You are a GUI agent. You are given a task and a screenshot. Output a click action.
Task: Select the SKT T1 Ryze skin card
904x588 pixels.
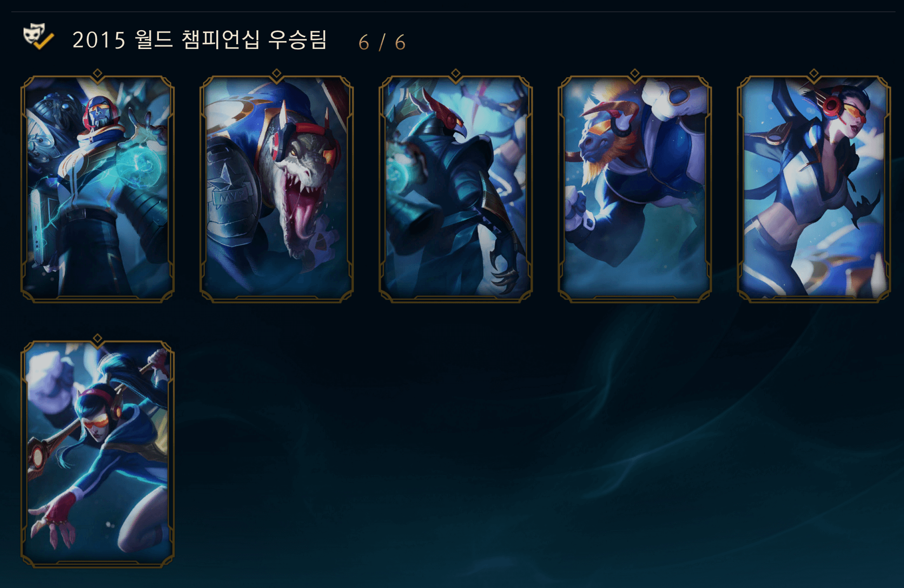coord(98,188)
